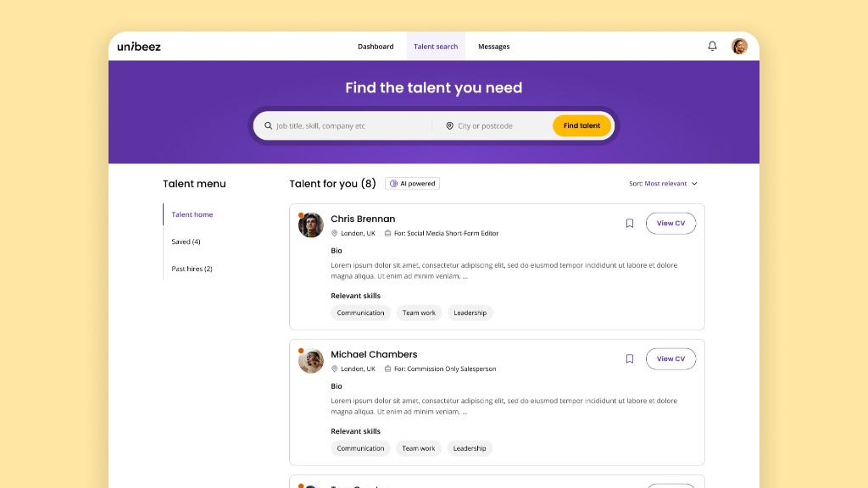Click the Find talent button

point(581,125)
